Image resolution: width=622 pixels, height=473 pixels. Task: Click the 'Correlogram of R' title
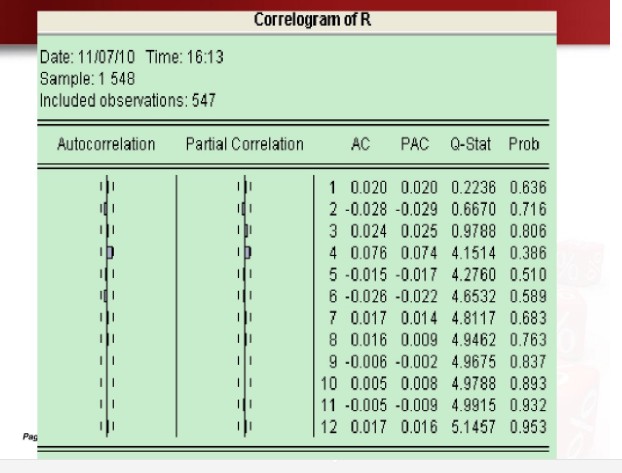point(313,20)
